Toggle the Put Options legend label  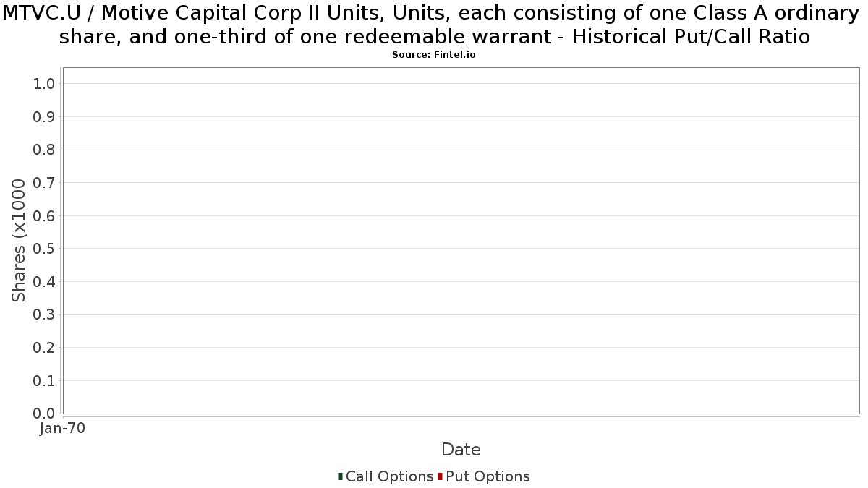(x=488, y=476)
